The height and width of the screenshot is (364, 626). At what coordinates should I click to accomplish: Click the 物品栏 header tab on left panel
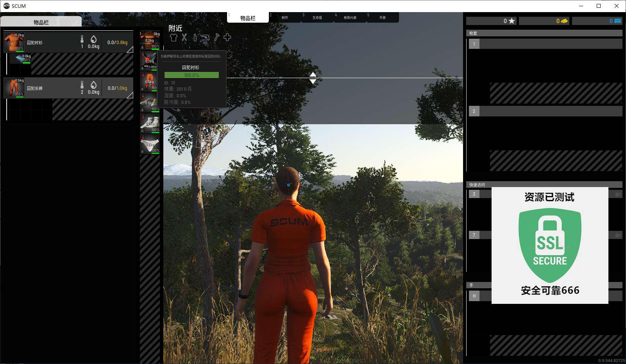(x=41, y=22)
